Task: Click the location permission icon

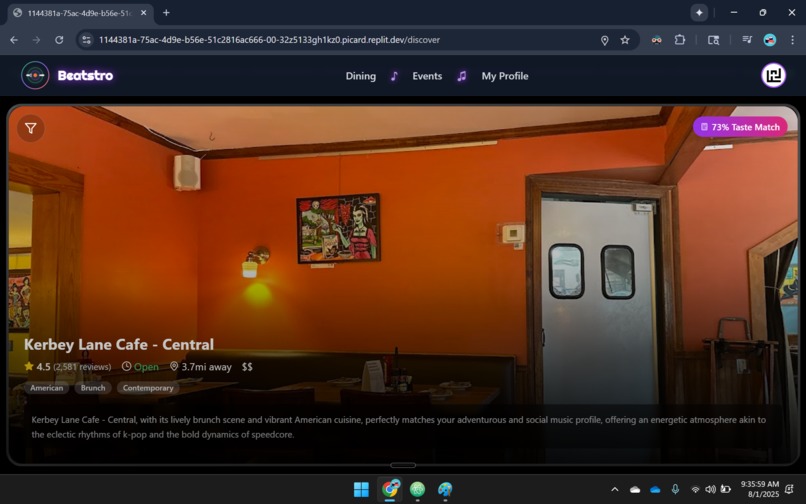Action: tap(604, 40)
